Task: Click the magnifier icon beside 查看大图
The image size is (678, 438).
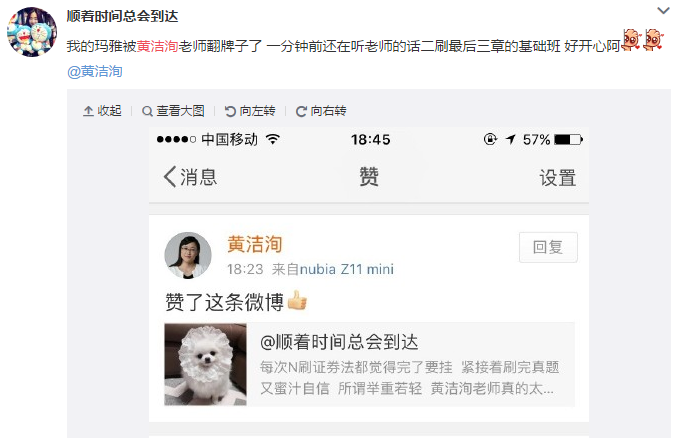Action: pyautogui.click(x=147, y=112)
